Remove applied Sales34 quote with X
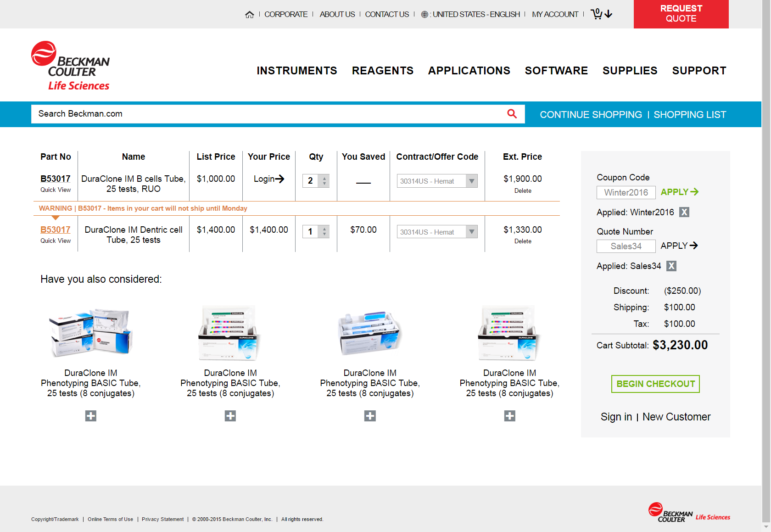Screen dimensions: 771x532 tap(671, 266)
